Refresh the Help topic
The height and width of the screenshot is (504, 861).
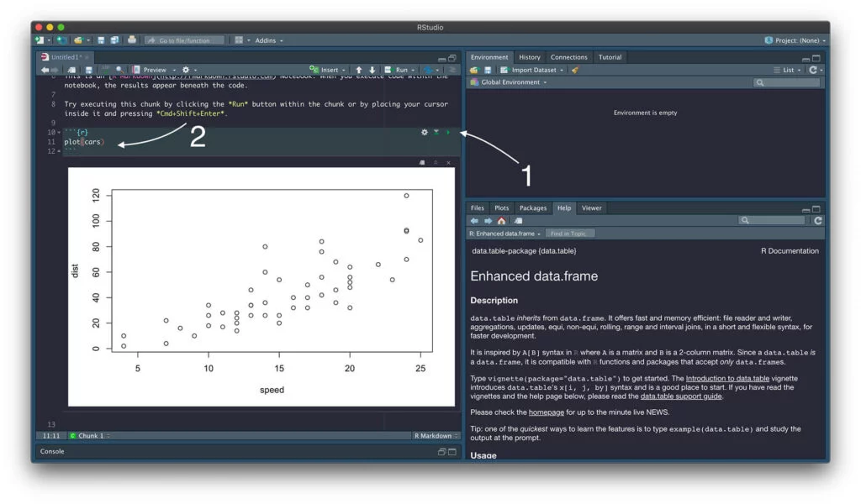[x=817, y=220]
